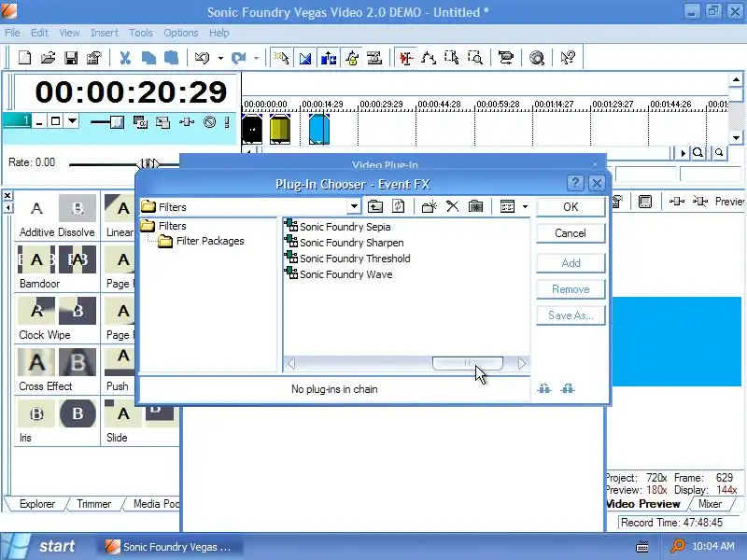Screen dimensions: 747x560
Task: Open the Options menu
Action: [181, 33]
